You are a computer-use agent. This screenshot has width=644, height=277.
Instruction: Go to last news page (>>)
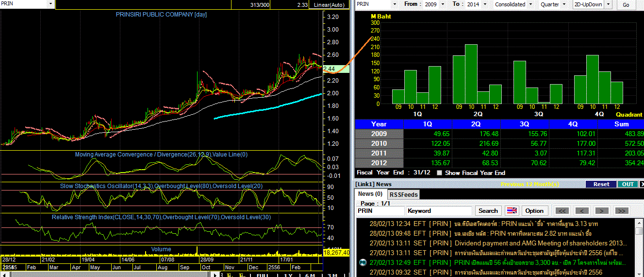click(622, 210)
